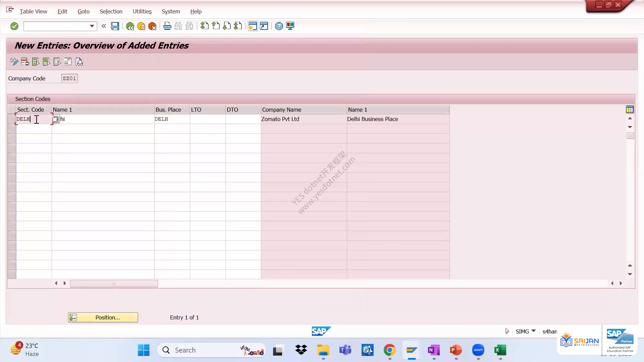Click the Company Code field ZZ01

coord(69,78)
